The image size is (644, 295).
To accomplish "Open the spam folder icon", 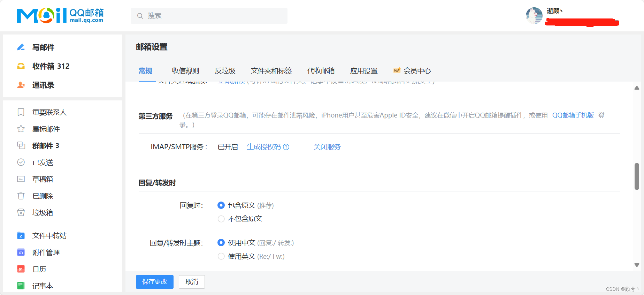I will tap(21, 212).
